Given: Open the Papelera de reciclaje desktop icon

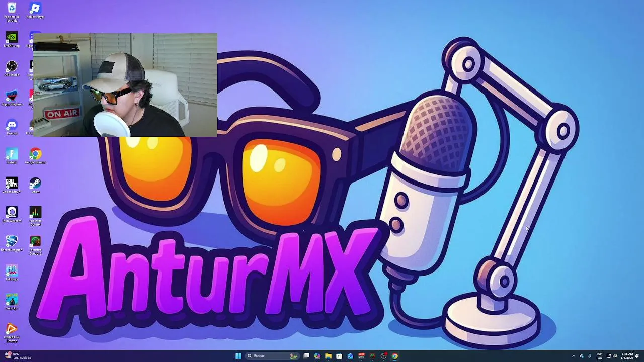Looking at the screenshot, I should tap(12, 11).
